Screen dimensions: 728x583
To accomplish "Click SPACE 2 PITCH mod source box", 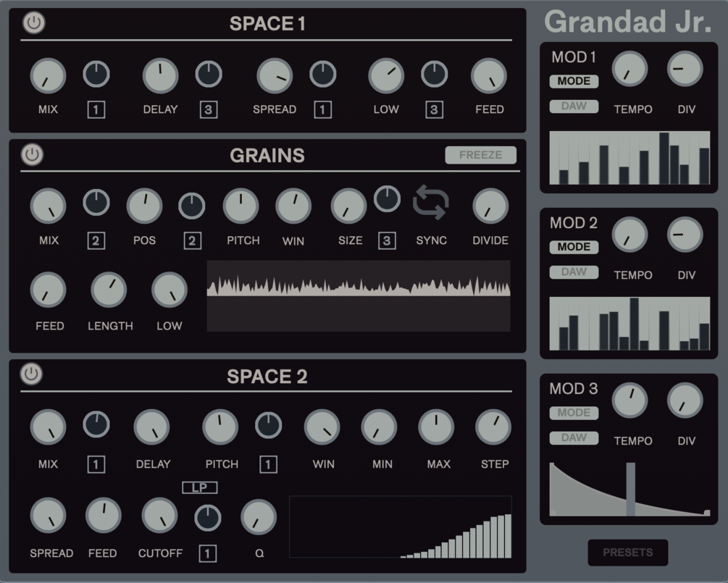I will click(x=268, y=465).
